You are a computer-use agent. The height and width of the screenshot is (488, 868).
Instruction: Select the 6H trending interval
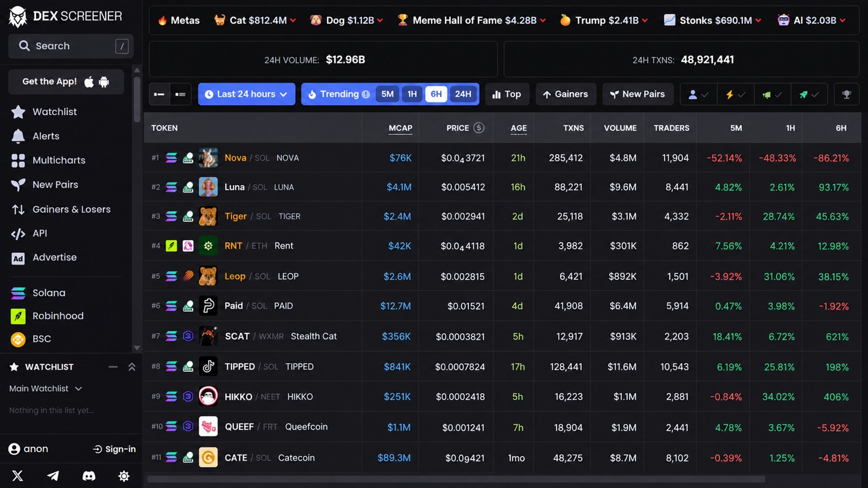(x=436, y=94)
